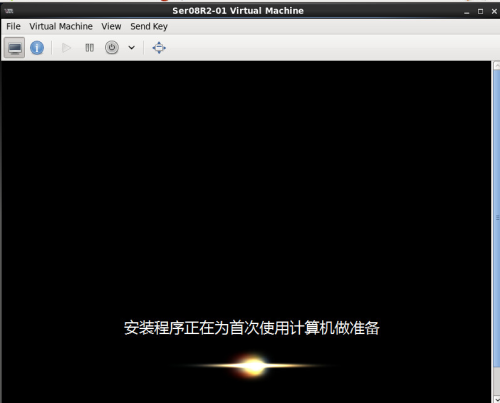Viewport: 500px width, 403px height.
Task: Minimize the Ser08R2-01 window
Action: [467, 12]
